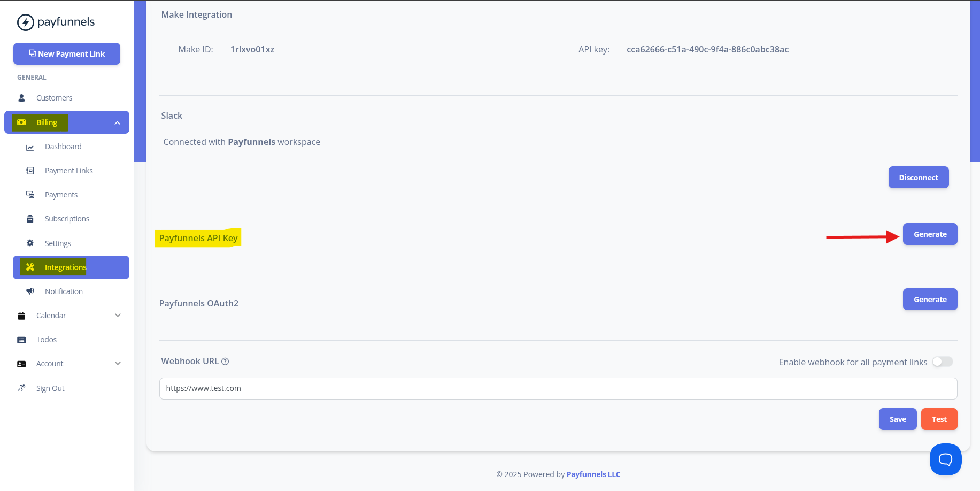Generate the Payfunnels API Key
980x491 pixels.
[x=930, y=234]
